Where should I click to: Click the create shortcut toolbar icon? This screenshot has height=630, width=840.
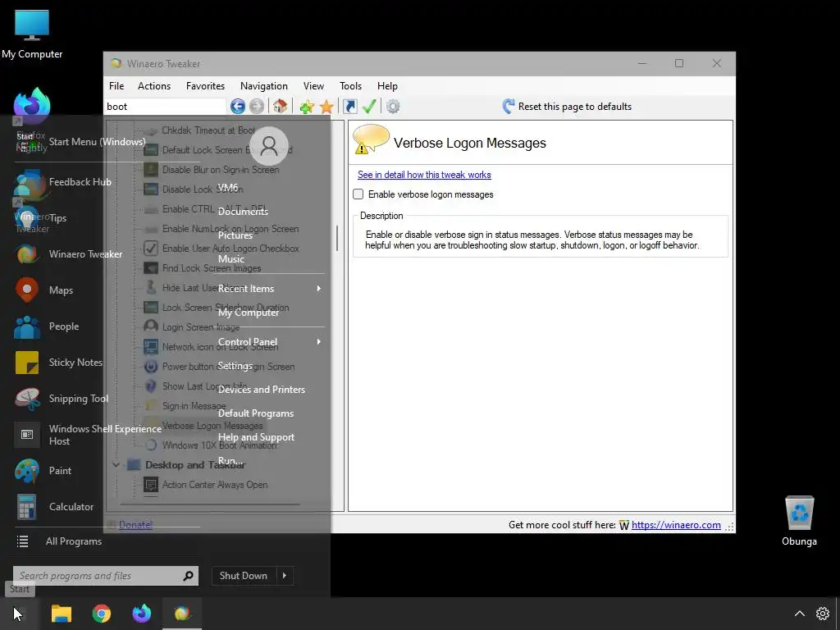(x=349, y=107)
